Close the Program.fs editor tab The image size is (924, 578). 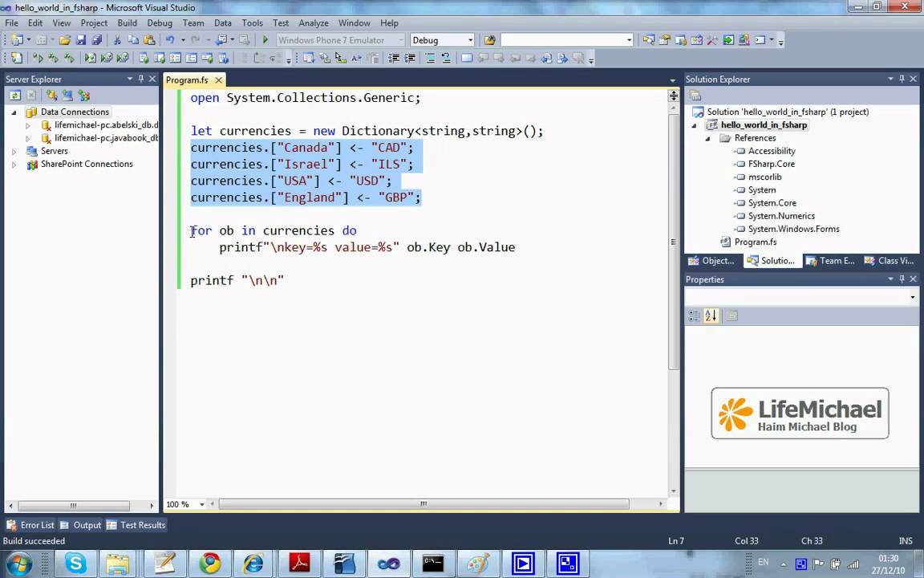(x=219, y=80)
